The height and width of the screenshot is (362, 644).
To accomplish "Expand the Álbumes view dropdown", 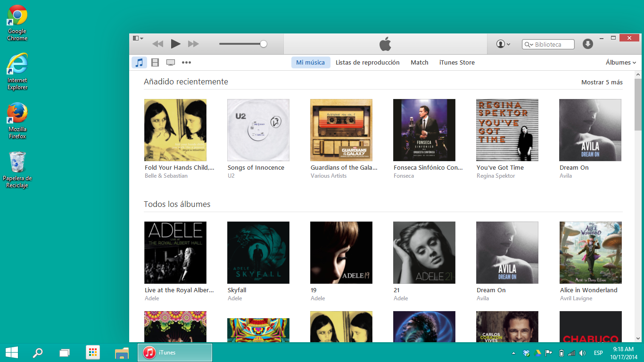I will (x=621, y=62).
